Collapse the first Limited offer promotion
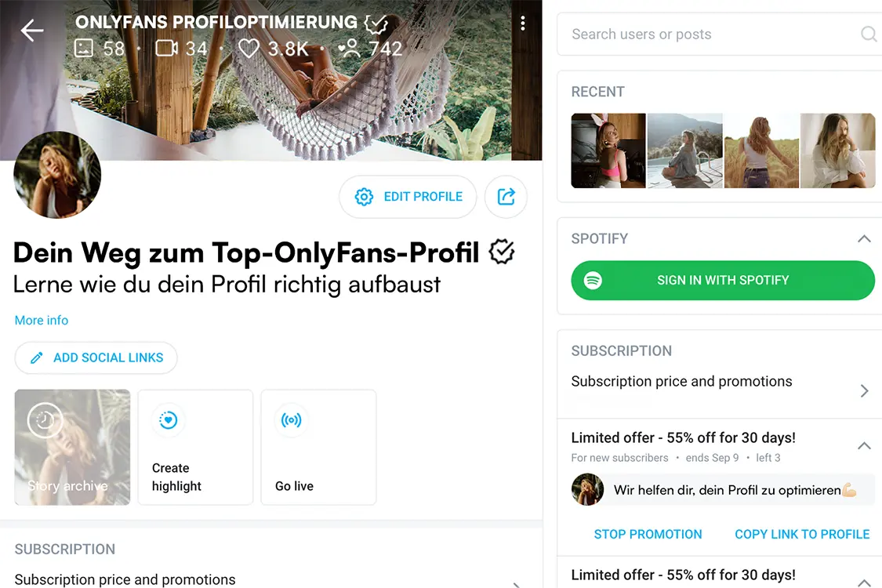The height and width of the screenshot is (588, 882). click(864, 445)
